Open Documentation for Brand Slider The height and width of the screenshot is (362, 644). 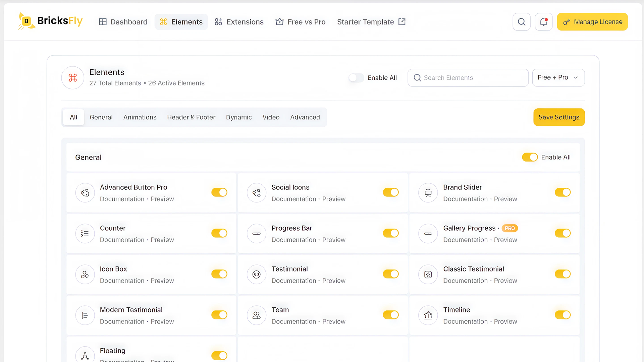pyautogui.click(x=465, y=199)
